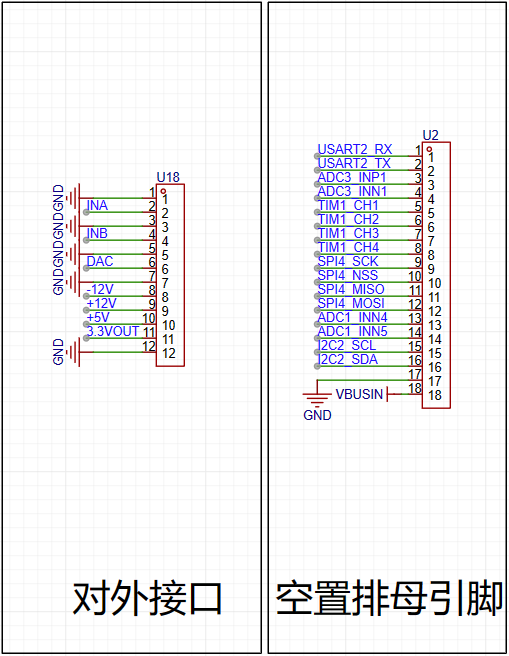Select the 空置排母引脚 title text

click(x=389, y=598)
